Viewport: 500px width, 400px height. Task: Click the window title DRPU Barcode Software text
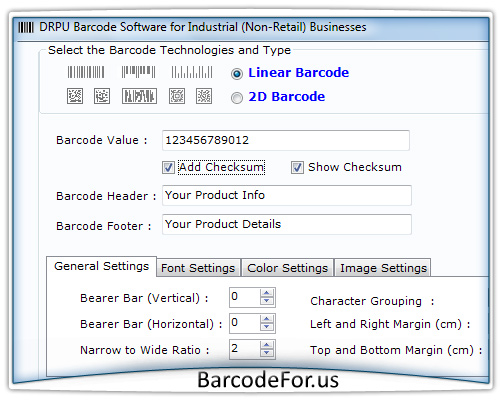tap(203, 27)
